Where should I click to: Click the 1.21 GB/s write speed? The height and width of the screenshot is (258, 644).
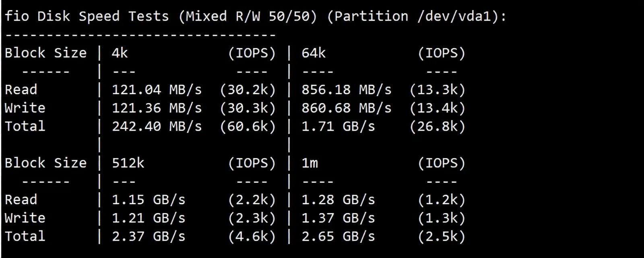pyautogui.click(x=148, y=218)
